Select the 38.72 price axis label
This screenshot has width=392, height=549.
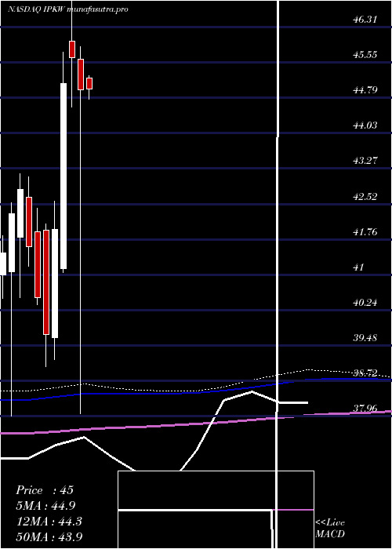pos(365,373)
